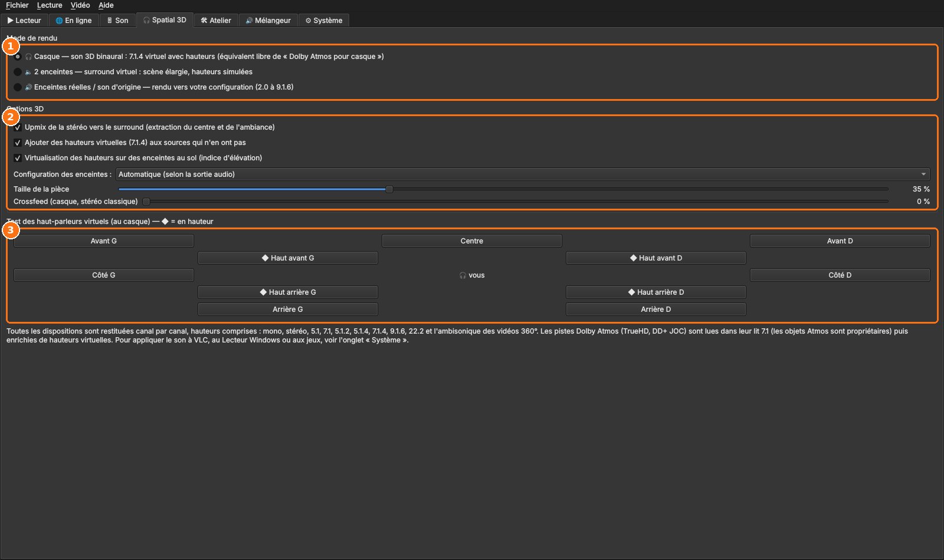Test the Haut arrière D speaker
944x560 pixels.
[656, 292]
